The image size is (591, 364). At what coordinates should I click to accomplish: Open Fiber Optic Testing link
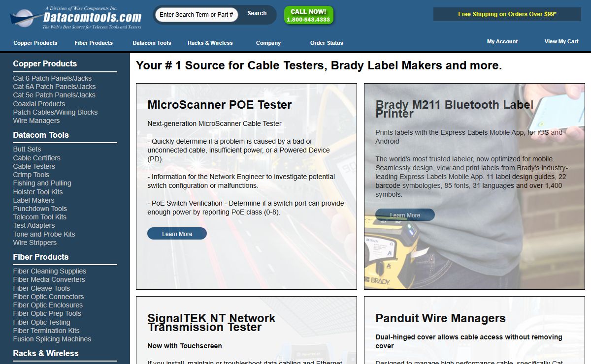(x=41, y=322)
